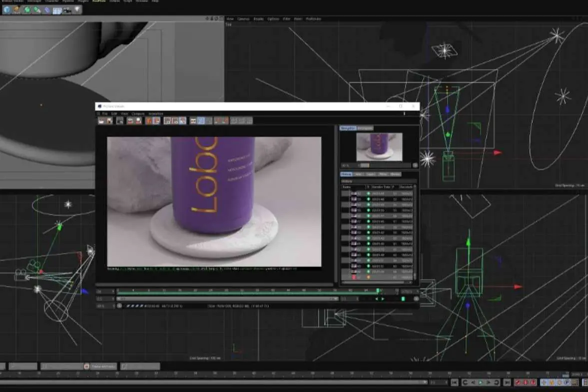Image resolution: width=588 pixels, height=392 pixels.
Task: Open the Cameras menu of the top-right viewport
Action: [x=243, y=19]
